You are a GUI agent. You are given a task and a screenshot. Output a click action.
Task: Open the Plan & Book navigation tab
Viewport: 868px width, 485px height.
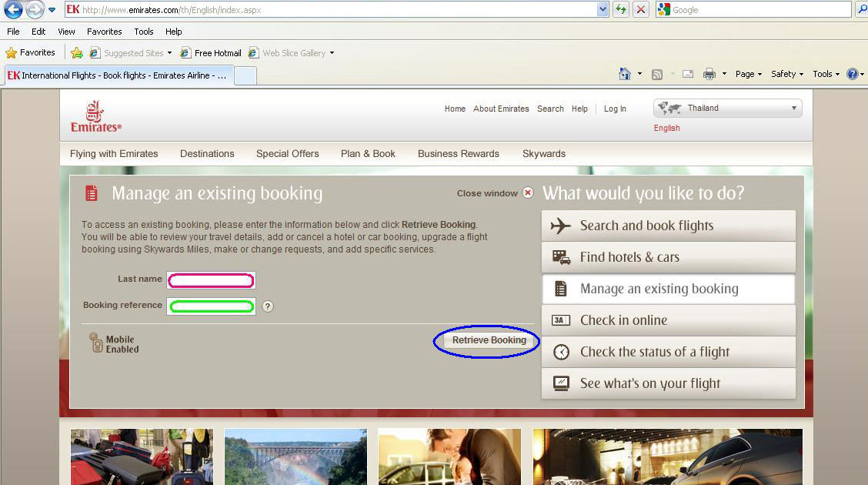(368, 154)
